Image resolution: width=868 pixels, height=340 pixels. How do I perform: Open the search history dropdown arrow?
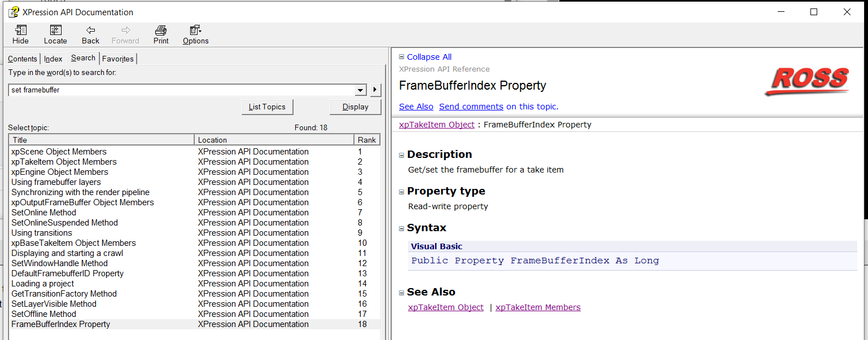click(361, 90)
